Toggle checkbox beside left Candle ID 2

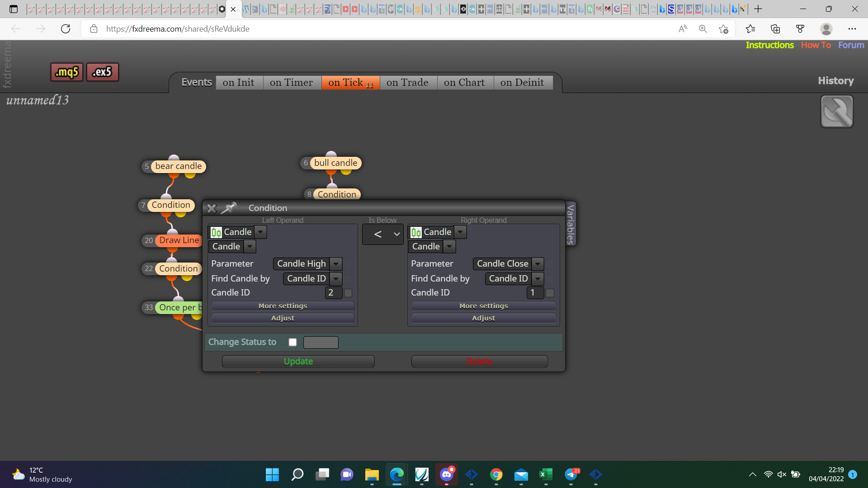(x=348, y=293)
